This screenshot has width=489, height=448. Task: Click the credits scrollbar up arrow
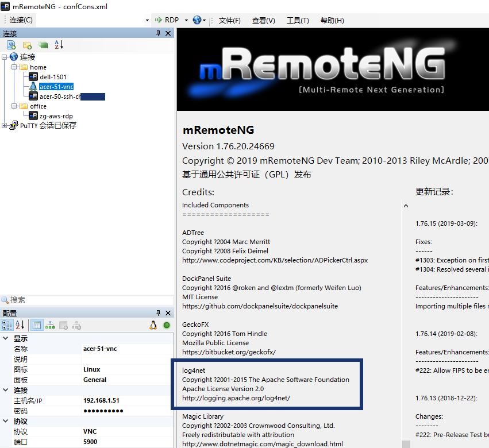coord(406,206)
